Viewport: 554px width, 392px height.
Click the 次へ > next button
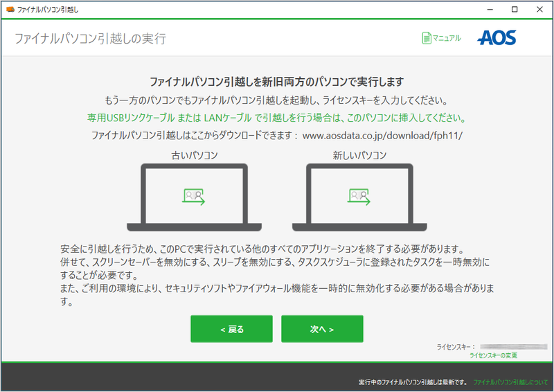(322, 329)
